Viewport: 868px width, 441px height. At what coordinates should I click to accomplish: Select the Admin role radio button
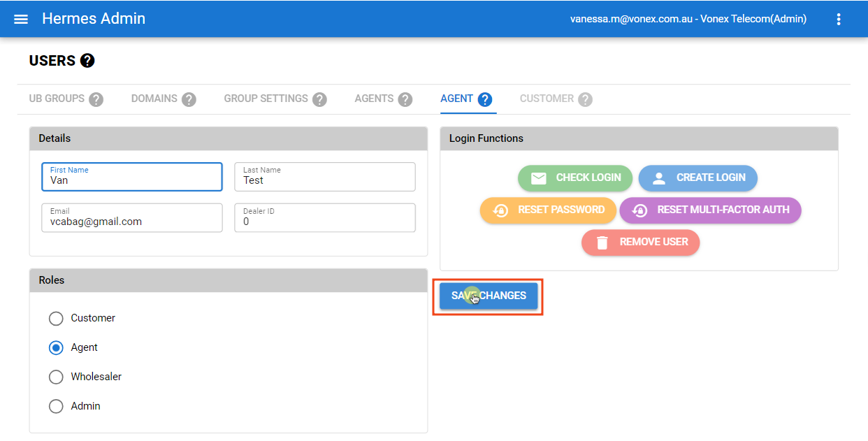[x=56, y=407]
